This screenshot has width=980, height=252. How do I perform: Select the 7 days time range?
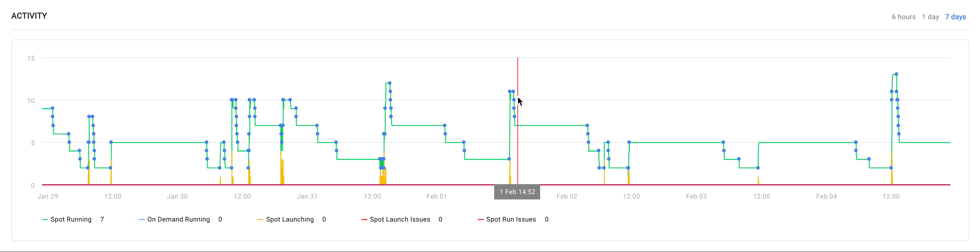[x=955, y=17]
